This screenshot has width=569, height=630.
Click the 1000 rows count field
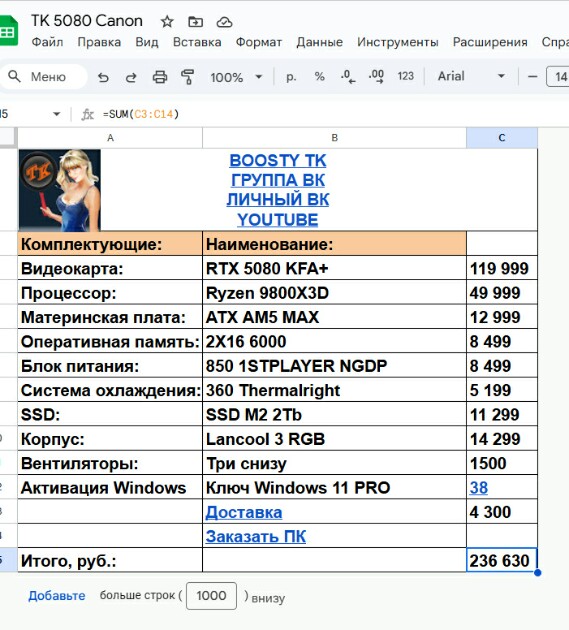[211, 595]
